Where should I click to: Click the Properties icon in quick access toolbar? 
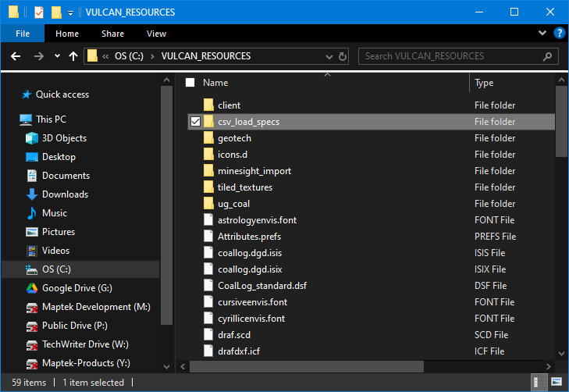38,12
